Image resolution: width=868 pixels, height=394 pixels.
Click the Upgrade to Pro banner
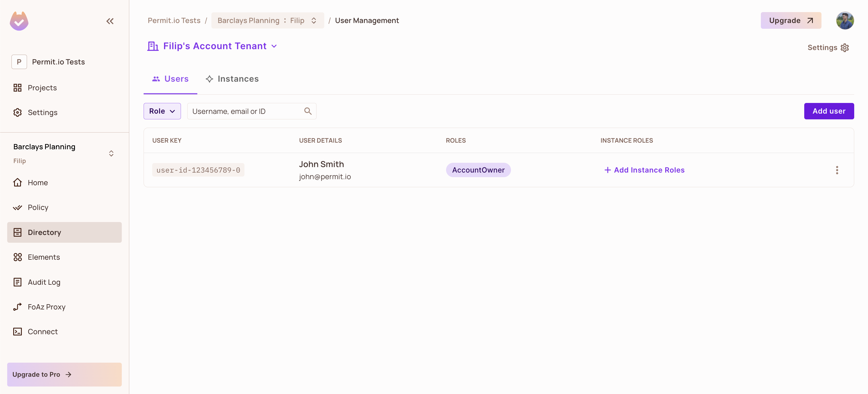coord(64,374)
